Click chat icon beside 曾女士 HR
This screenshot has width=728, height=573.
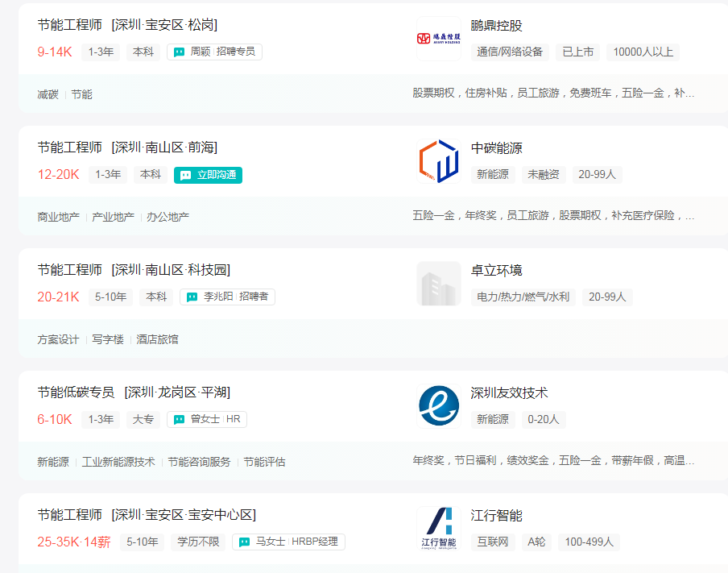tap(180, 419)
